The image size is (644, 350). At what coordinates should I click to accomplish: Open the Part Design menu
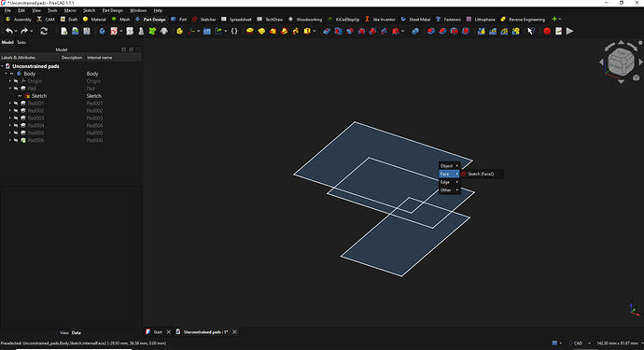coord(112,10)
